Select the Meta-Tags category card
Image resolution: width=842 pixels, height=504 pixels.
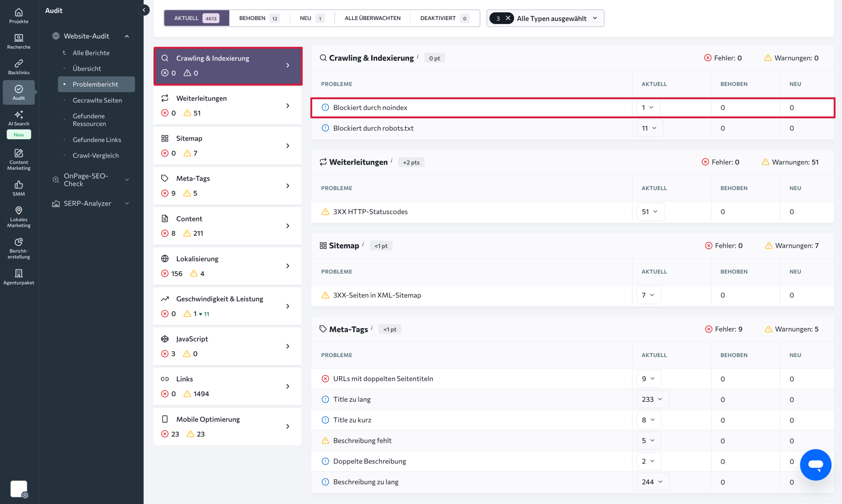227,185
